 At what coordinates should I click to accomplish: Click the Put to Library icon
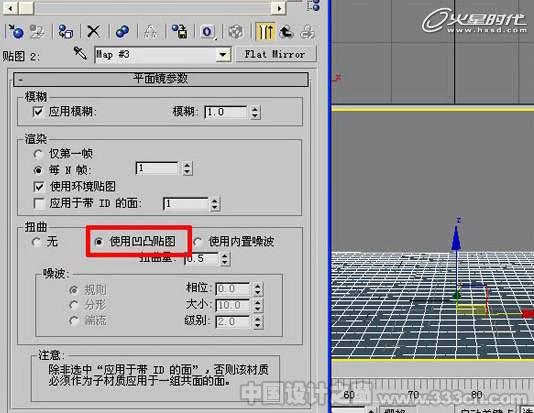point(179,32)
